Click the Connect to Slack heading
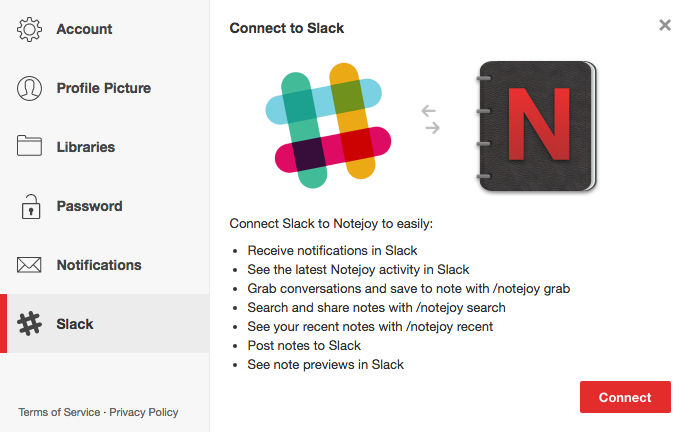Screen dimensions: 689x432 (287, 28)
